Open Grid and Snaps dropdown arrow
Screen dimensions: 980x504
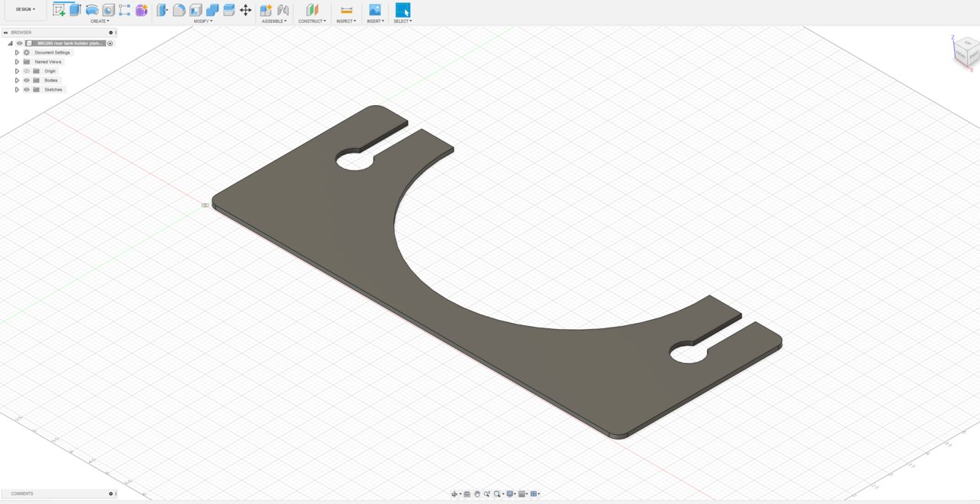(527, 494)
